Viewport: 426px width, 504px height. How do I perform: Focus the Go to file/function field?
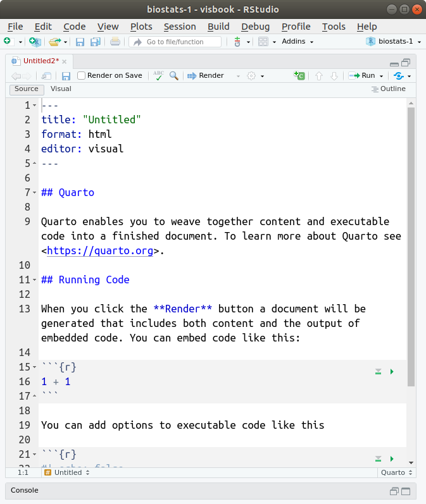point(175,42)
